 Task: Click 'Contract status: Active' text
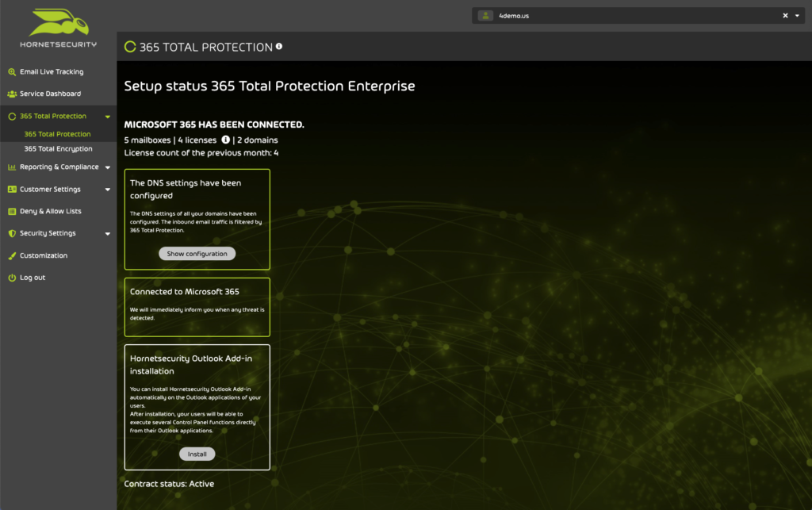(169, 484)
